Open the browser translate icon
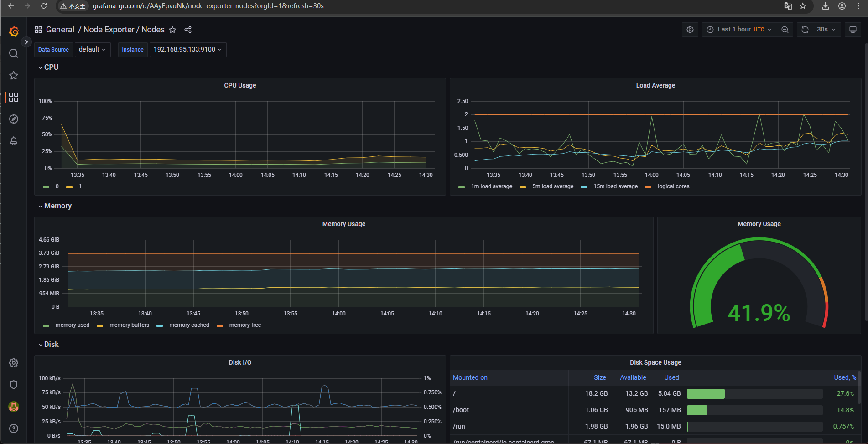Viewport: 868px width, 444px height. (x=788, y=6)
